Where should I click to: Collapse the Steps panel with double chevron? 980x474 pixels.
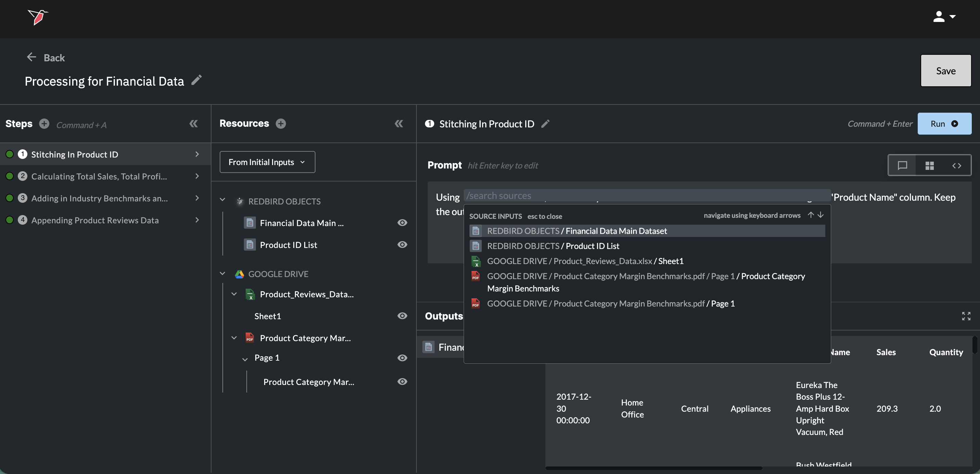coord(193,124)
